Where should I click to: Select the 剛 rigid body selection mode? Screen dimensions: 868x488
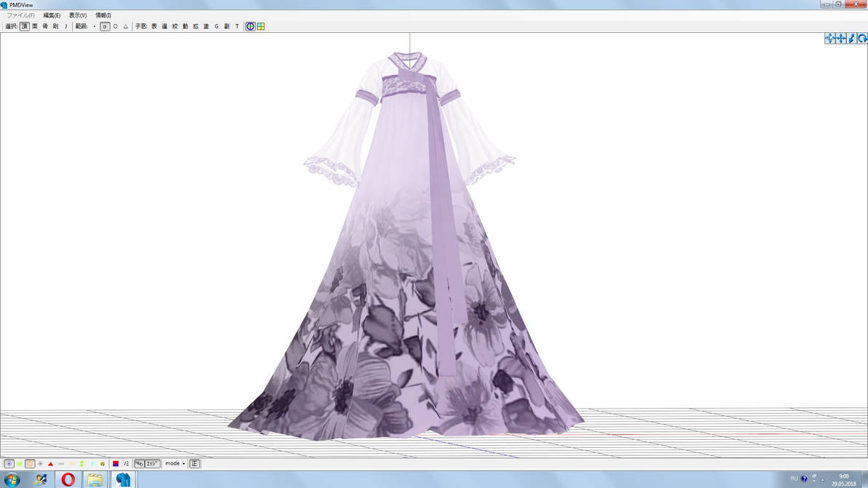click(x=55, y=26)
